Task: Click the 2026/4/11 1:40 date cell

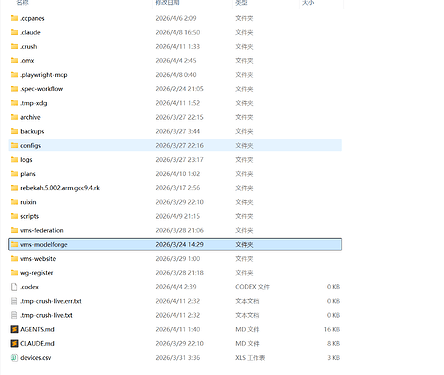Action: [x=178, y=330]
